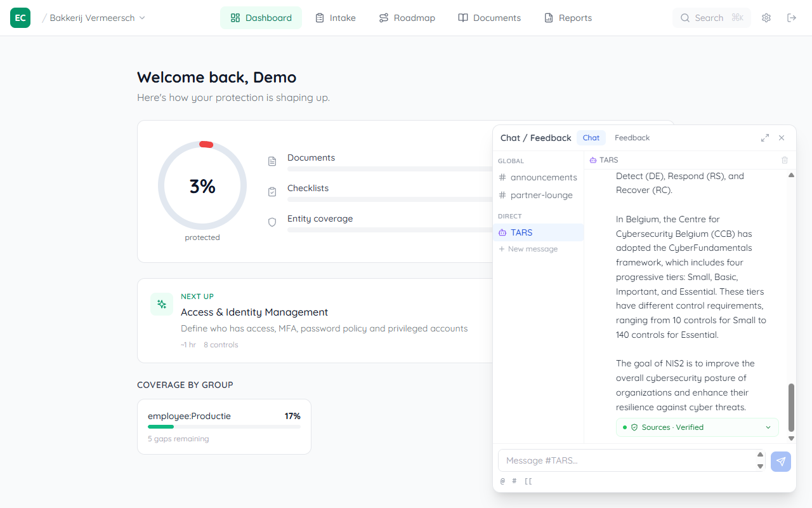Click the green EC logo icon
The width and height of the screenshot is (812, 508).
(x=20, y=18)
